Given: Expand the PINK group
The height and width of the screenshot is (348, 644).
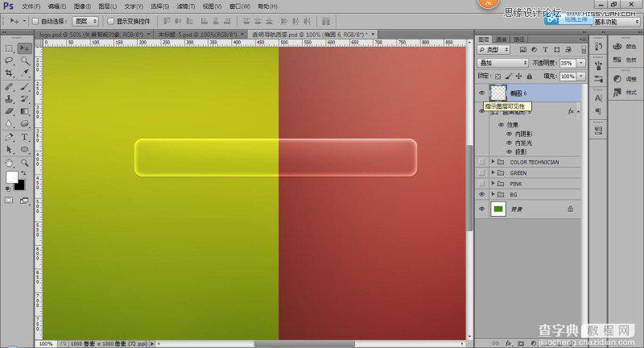Looking at the screenshot, I should click(493, 184).
